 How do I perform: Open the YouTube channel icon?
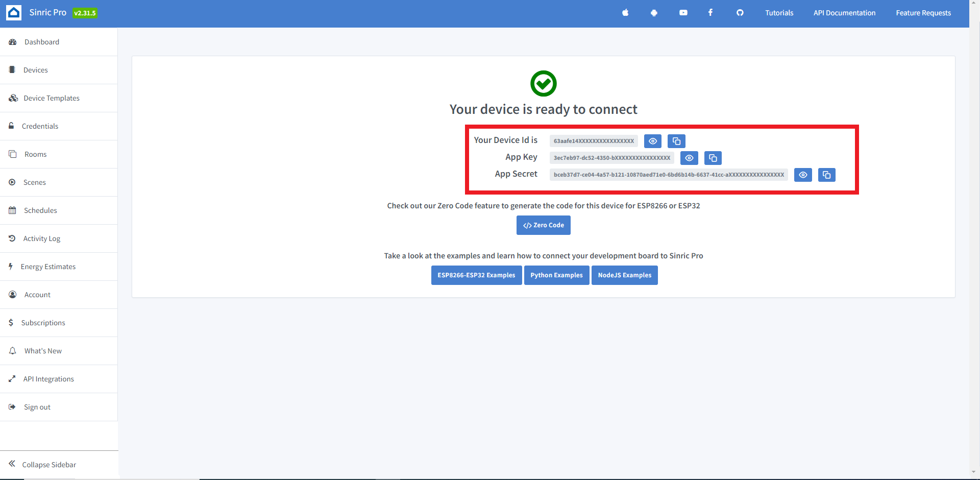click(x=683, y=13)
